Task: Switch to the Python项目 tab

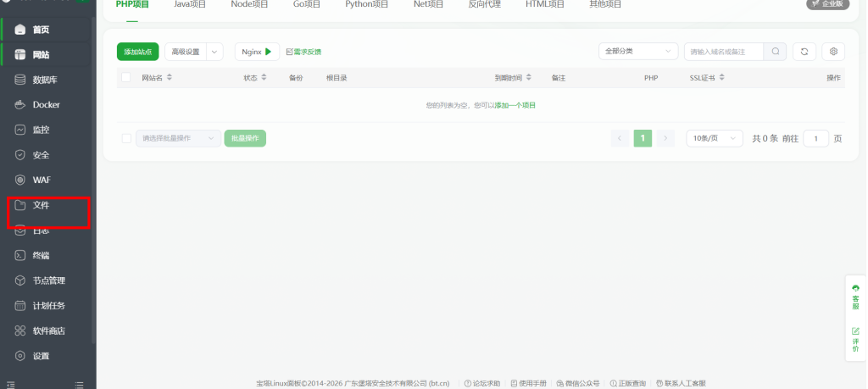Action: tap(366, 4)
